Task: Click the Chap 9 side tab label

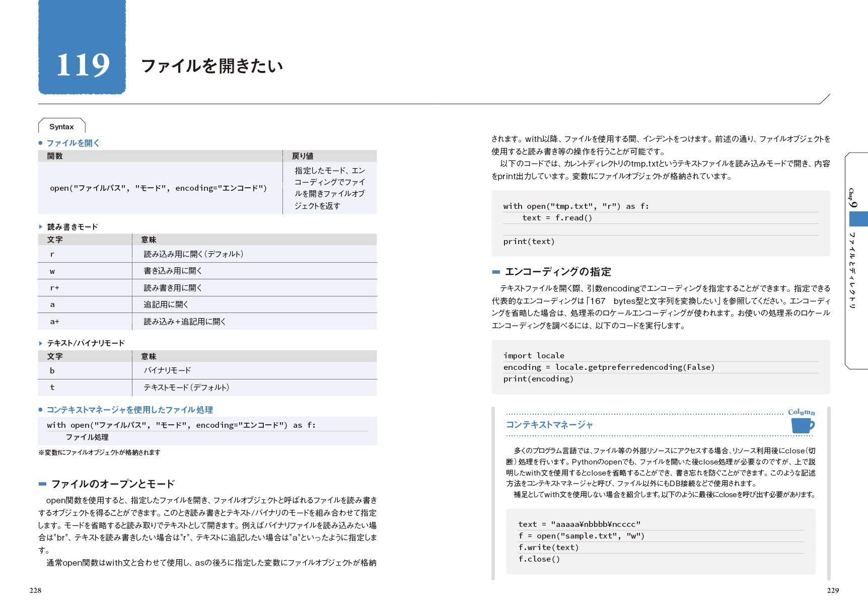Action: [x=852, y=198]
